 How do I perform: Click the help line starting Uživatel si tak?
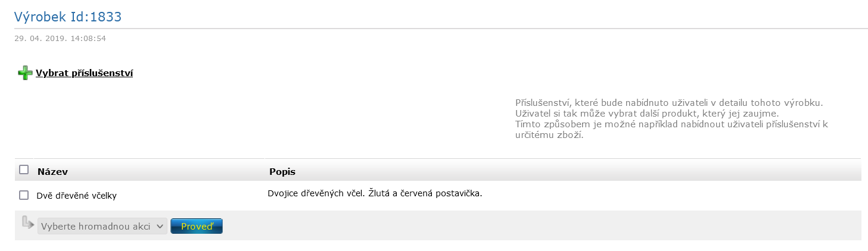pos(647,114)
